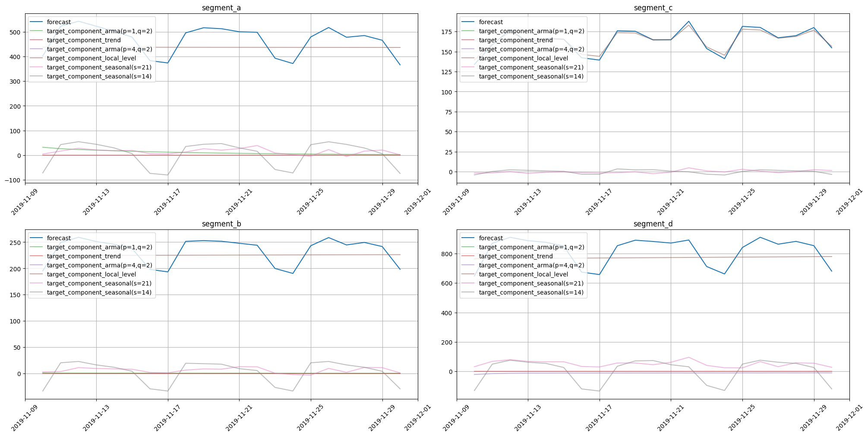
Task: Select 'target_component_local_level' legend label in segment_b
Action: tap(92, 274)
